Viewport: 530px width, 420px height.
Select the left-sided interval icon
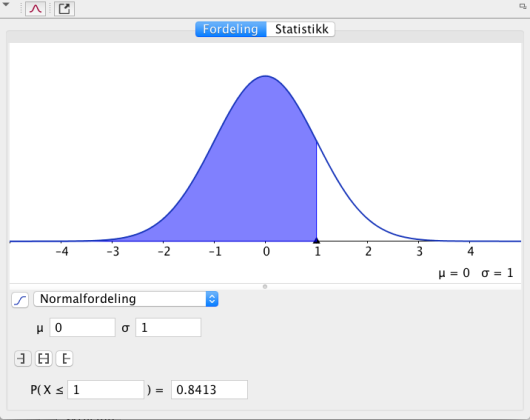tap(23, 359)
